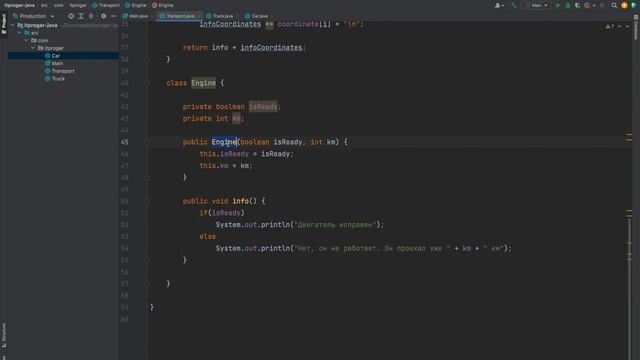Open the Structure tool window stripe

coord(4,336)
